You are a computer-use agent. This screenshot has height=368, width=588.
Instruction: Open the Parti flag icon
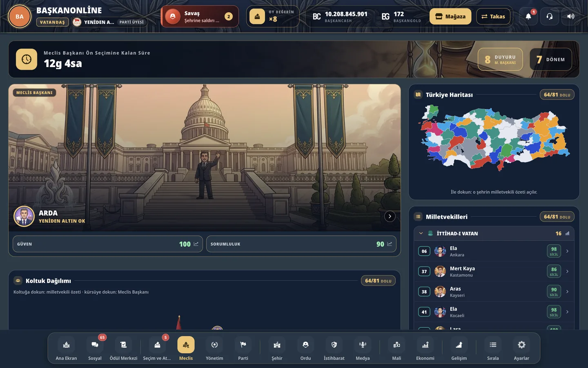coord(243,345)
